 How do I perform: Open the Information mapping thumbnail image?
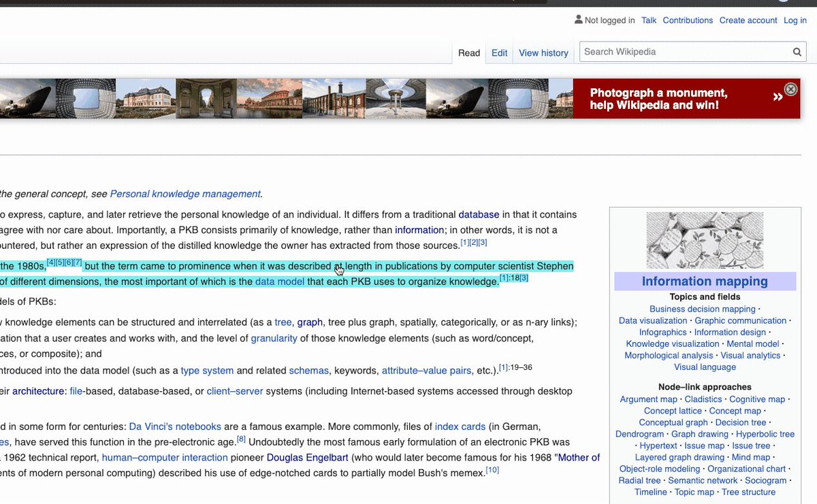click(705, 240)
